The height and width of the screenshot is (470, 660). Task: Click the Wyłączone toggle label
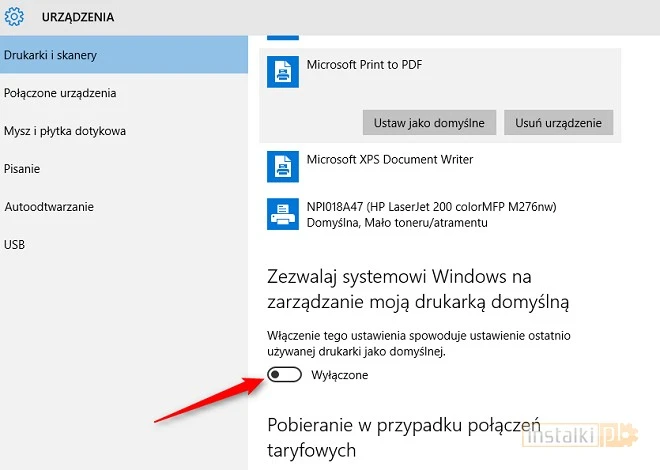point(340,375)
